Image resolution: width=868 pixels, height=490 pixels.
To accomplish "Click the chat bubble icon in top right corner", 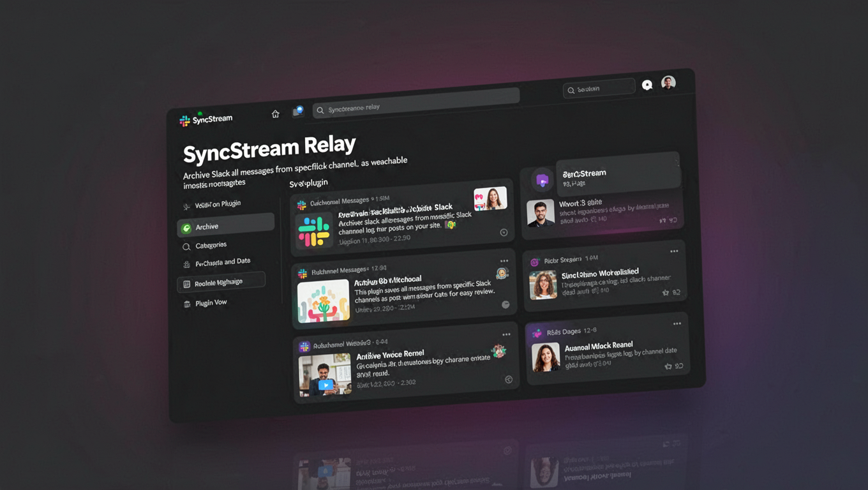I will point(647,84).
